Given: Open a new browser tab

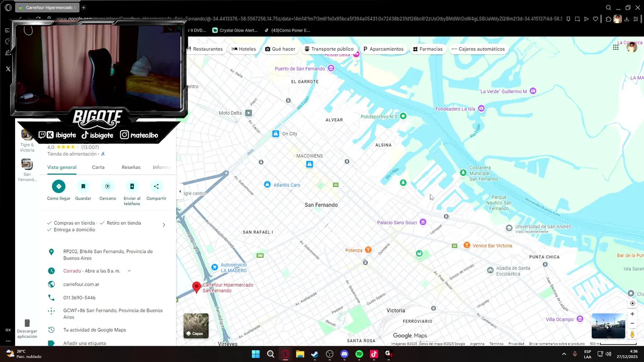Looking at the screenshot, I should pyautogui.click(x=84, y=8).
